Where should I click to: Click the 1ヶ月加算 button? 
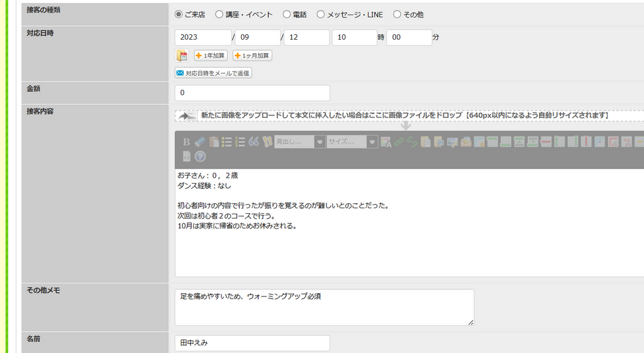[252, 56]
